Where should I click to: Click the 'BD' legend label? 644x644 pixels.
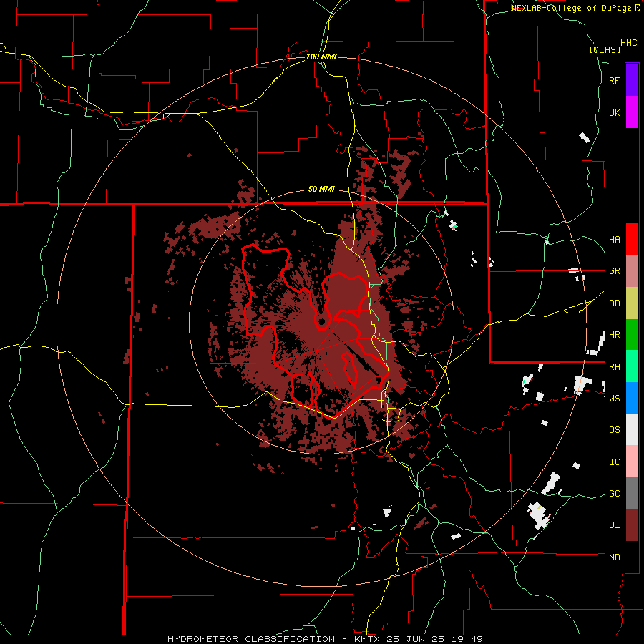coord(614,303)
